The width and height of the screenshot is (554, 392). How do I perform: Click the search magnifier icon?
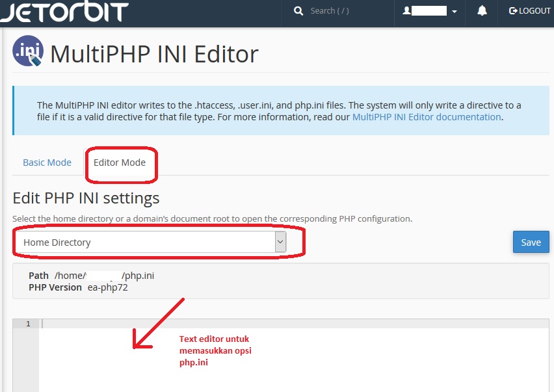pos(298,11)
